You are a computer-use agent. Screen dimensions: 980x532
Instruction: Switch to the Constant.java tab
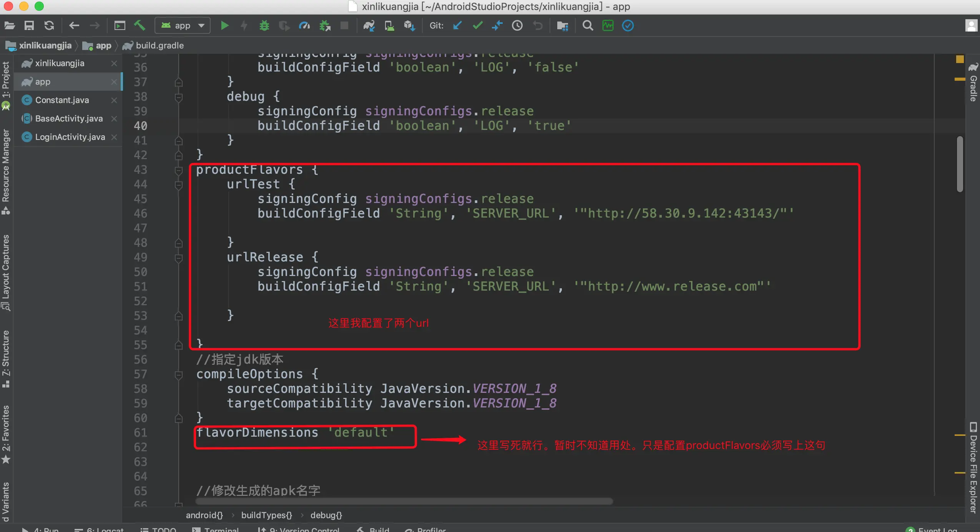pyautogui.click(x=62, y=100)
